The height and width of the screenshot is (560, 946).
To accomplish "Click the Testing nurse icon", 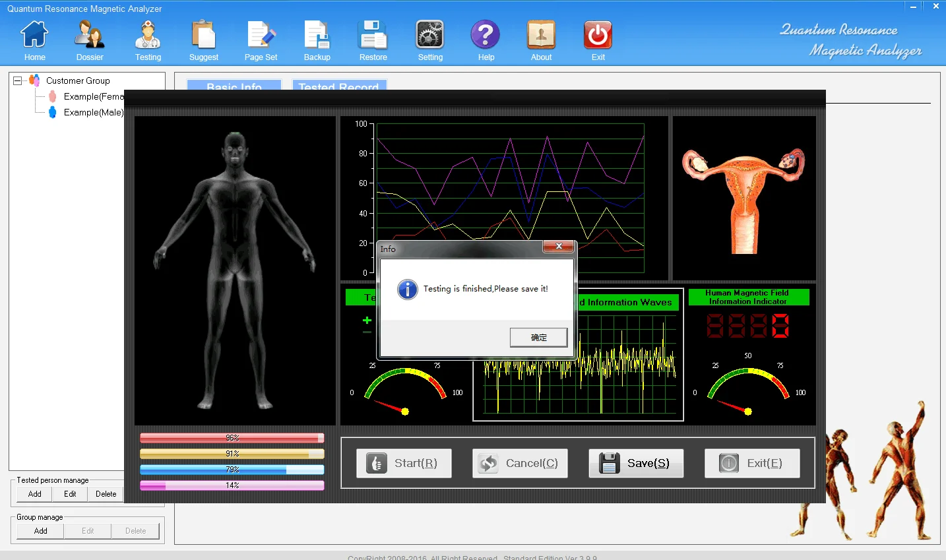I will coord(148,36).
